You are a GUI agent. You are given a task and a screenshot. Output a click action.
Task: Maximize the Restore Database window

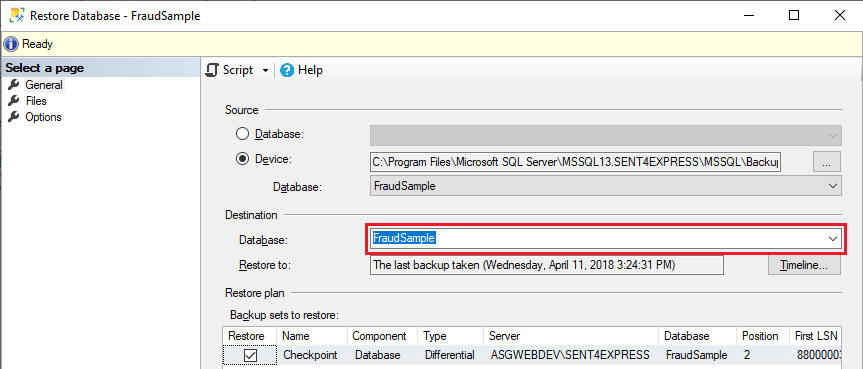click(x=794, y=15)
